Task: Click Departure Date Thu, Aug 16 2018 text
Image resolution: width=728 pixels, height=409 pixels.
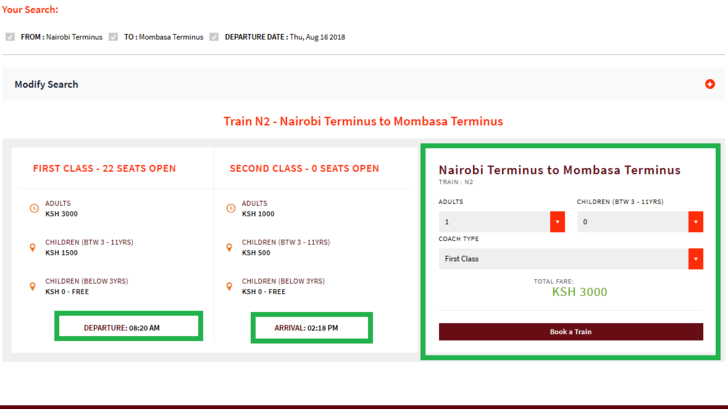Action: 285,37
